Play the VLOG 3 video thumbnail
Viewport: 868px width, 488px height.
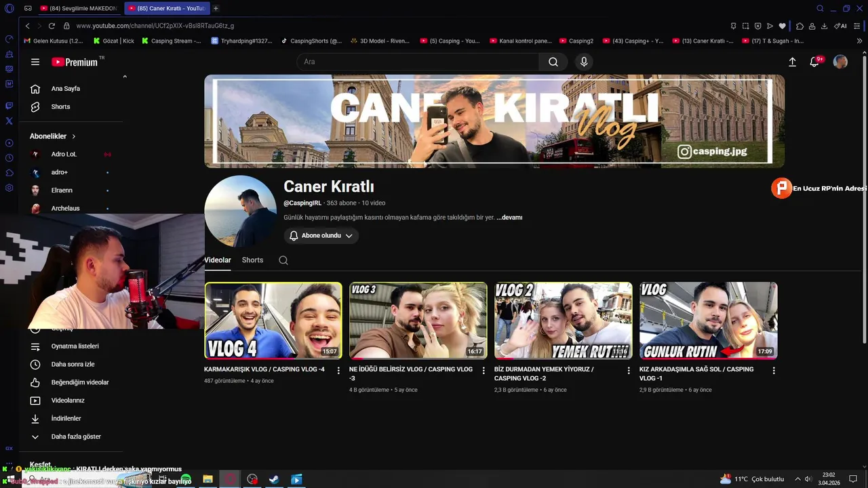(418, 321)
